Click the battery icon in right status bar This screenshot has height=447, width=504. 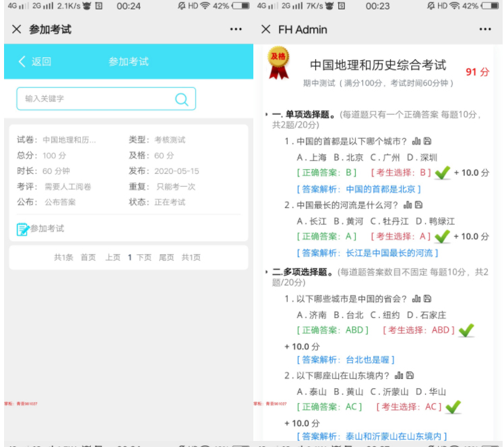point(491,6)
